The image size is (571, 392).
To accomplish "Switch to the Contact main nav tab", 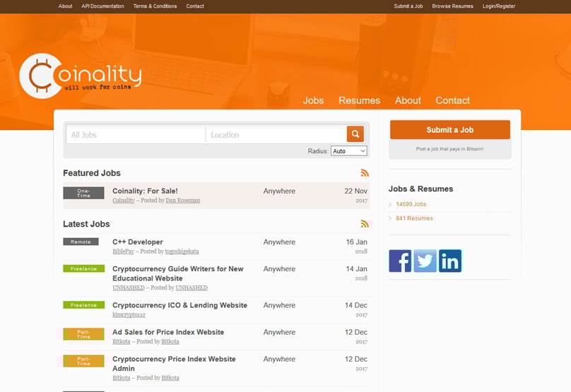I will click(453, 100).
